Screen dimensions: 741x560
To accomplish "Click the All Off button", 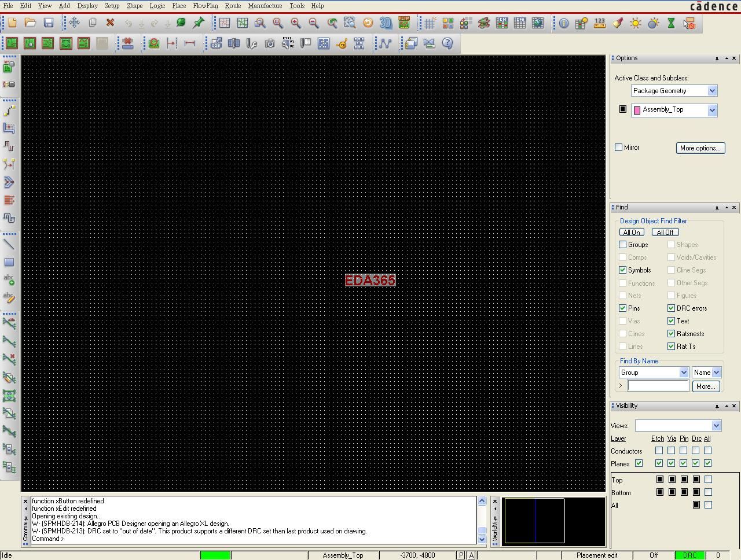I will (665, 233).
